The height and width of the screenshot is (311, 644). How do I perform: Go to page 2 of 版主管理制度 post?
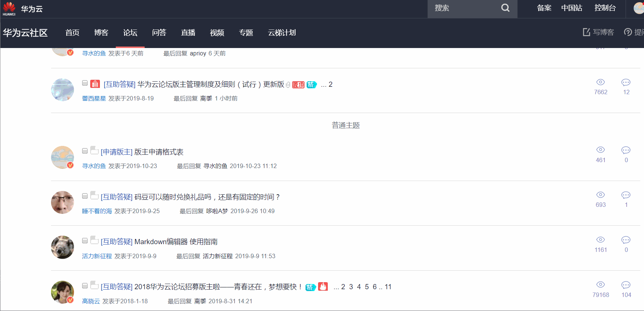pos(330,84)
